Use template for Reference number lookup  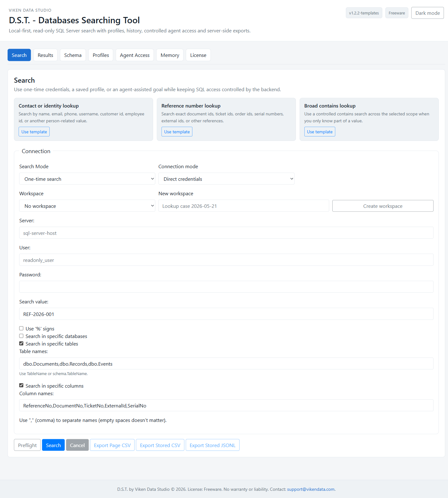click(x=177, y=132)
